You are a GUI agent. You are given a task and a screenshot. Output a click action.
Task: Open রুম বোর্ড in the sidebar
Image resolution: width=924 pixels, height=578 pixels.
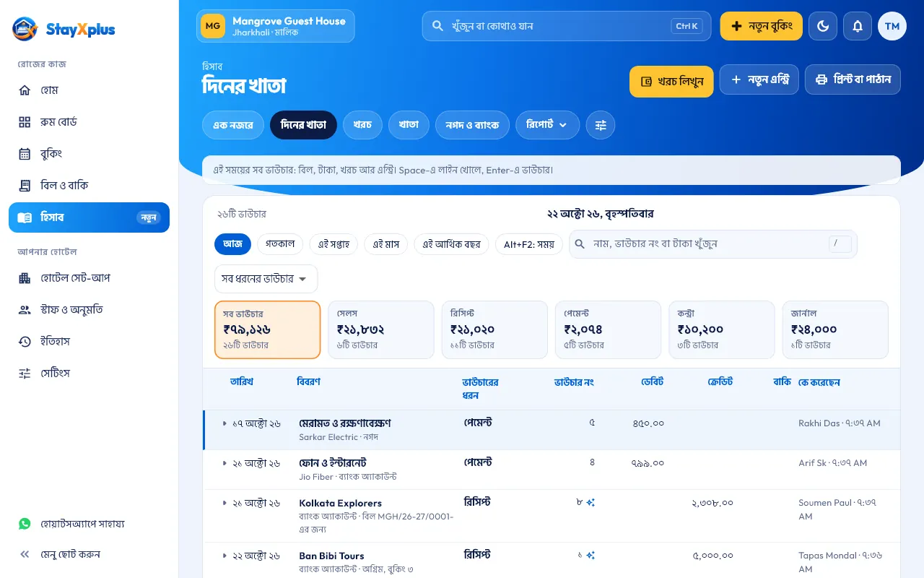[89, 122]
